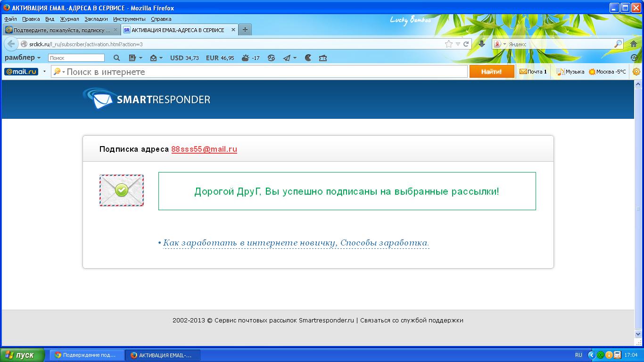
Task: Click USD 34,73 currency rate
Action: click(184, 58)
